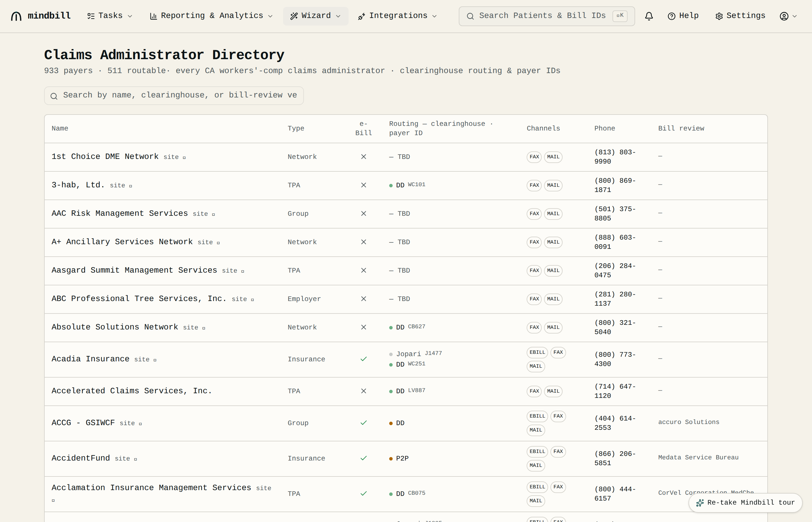The image size is (812, 522).
Task: Click the FAX badge for 1st Choice DME Network
Action: tap(534, 157)
